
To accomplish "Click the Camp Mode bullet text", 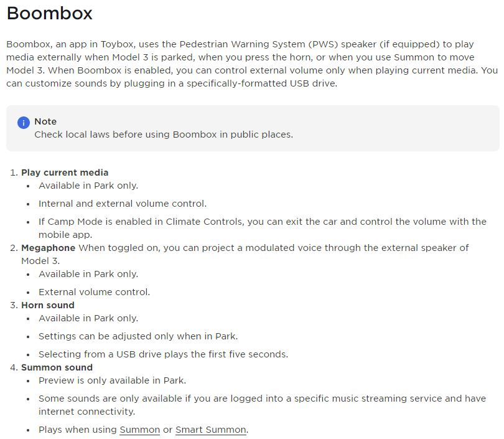I will [x=262, y=222].
